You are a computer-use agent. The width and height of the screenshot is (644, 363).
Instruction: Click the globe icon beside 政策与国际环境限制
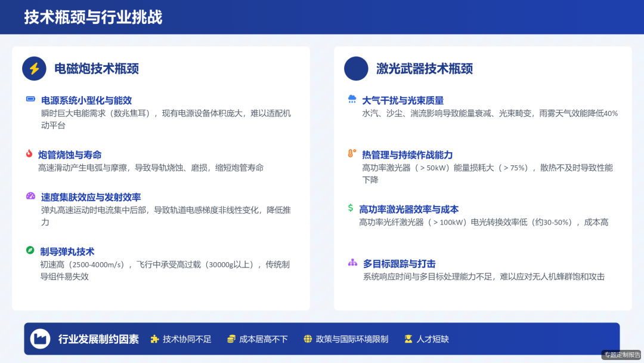pos(307,339)
